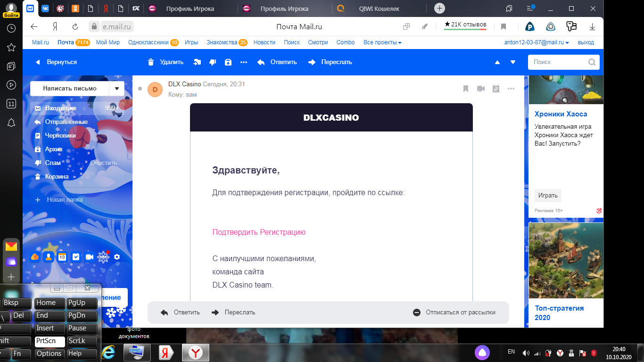Open browser history clock icon in sidebar

coord(11,28)
